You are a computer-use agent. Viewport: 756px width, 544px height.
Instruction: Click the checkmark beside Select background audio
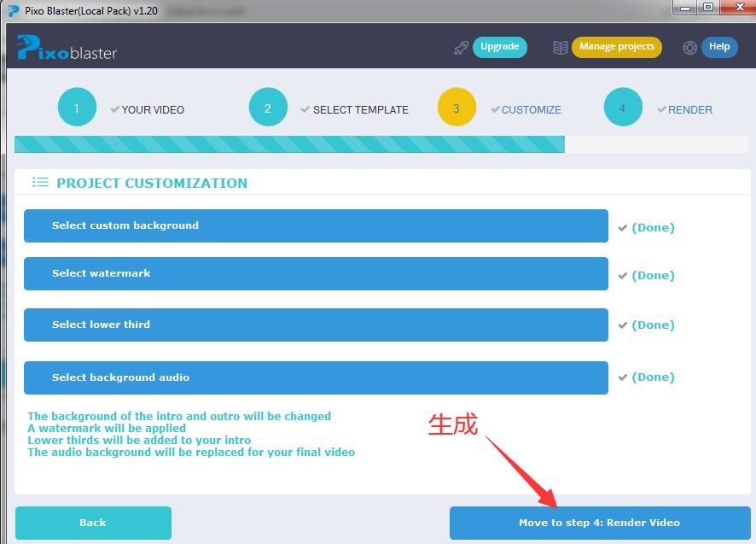[622, 377]
